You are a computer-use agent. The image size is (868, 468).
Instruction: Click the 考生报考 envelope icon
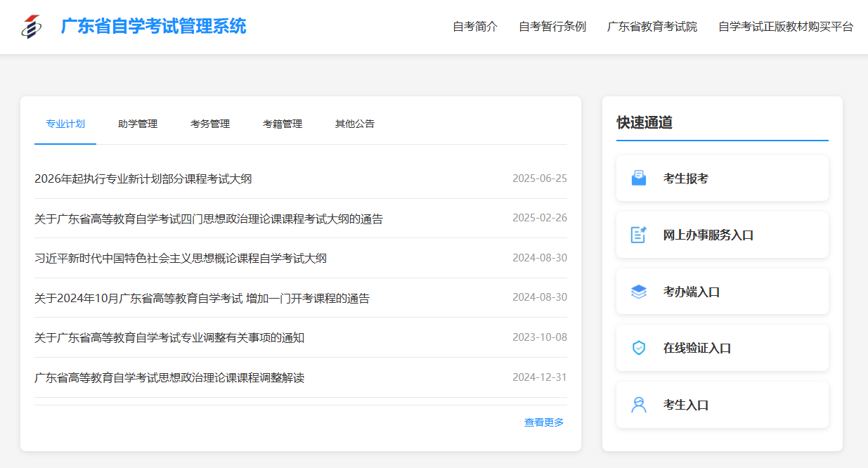[x=638, y=178]
